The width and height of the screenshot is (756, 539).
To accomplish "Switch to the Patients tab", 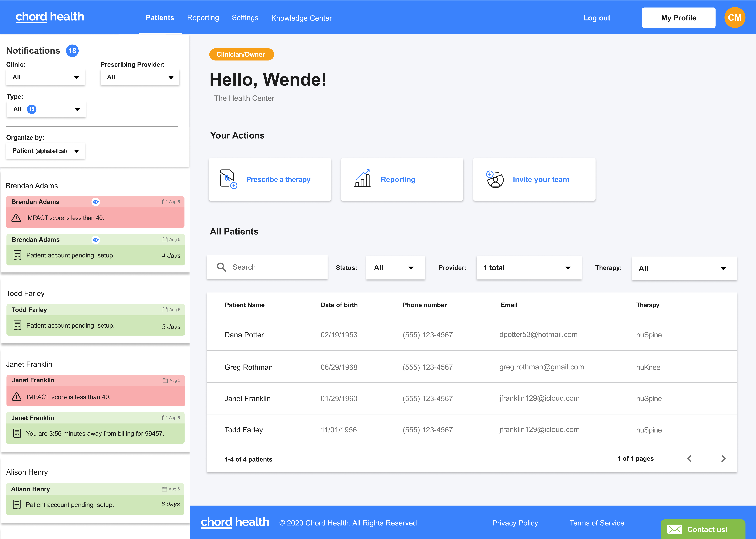I will tap(160, 18).
